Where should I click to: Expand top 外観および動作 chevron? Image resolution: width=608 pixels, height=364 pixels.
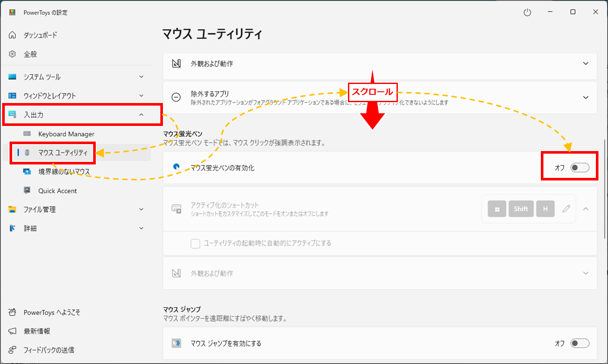pyautogui.click(x=586, y=64)
